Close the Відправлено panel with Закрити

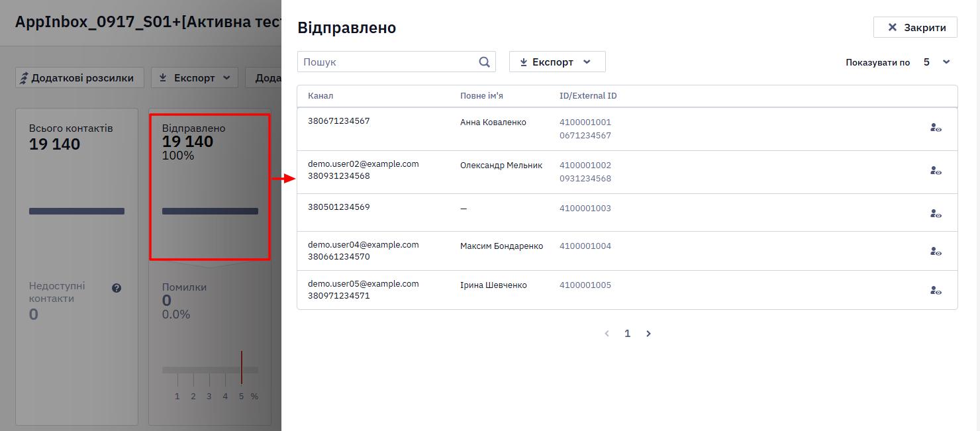click(x=915, y=27)
